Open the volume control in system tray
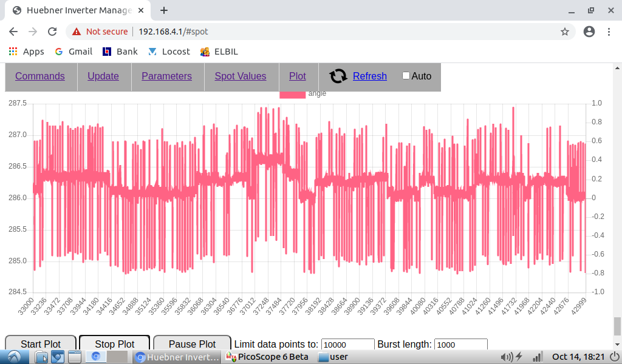This screenshot has height=364, width=622. click(x=506, y=357)
